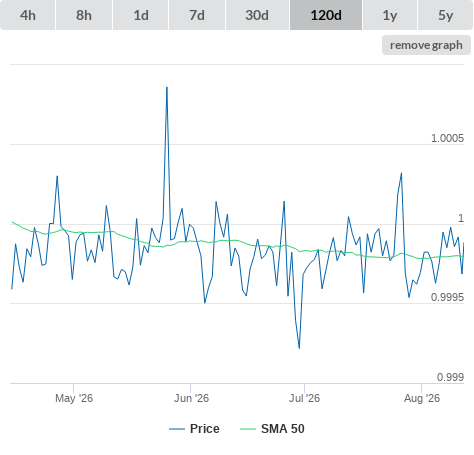The width and height of the screenshot is (474, 455).
Task: Click the green SMA 50 legend line marker
Action: (248, 429)
